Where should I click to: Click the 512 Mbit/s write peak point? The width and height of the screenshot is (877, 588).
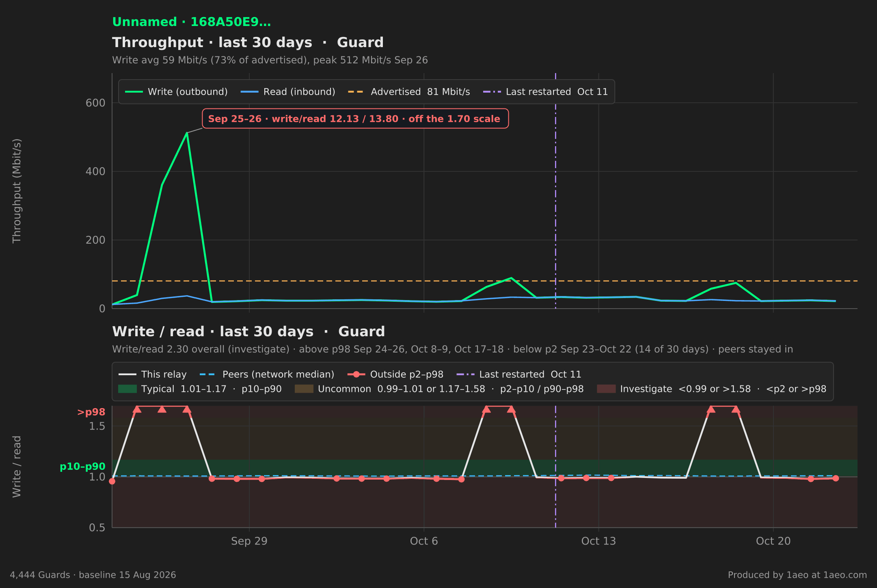point(187,133)
